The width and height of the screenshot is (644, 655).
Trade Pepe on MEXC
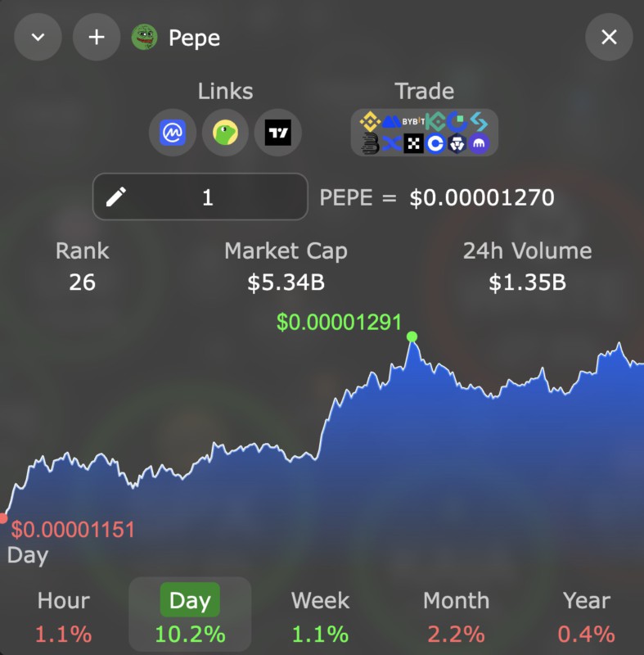391,121
